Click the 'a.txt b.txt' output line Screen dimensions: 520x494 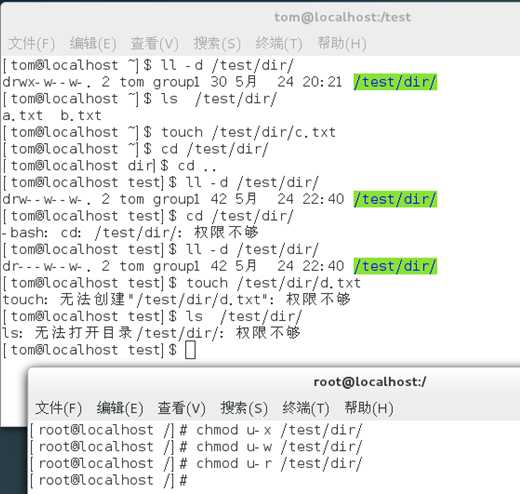tap(52, 116)
